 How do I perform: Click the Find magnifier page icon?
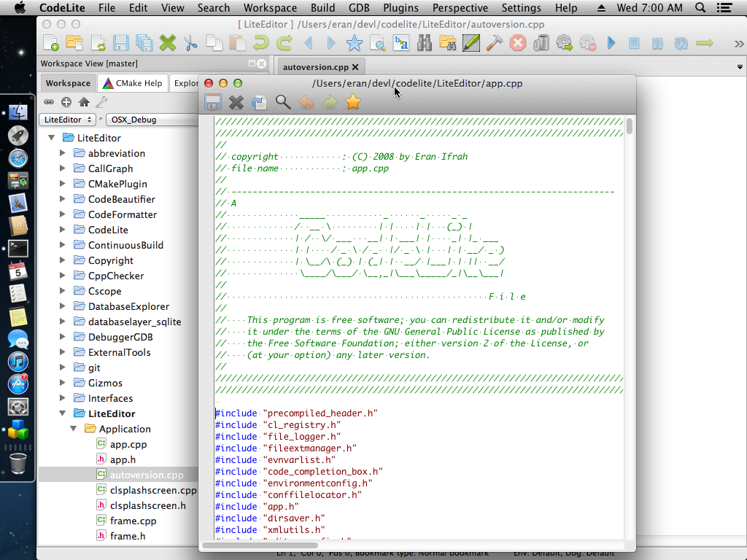(378, 43)
